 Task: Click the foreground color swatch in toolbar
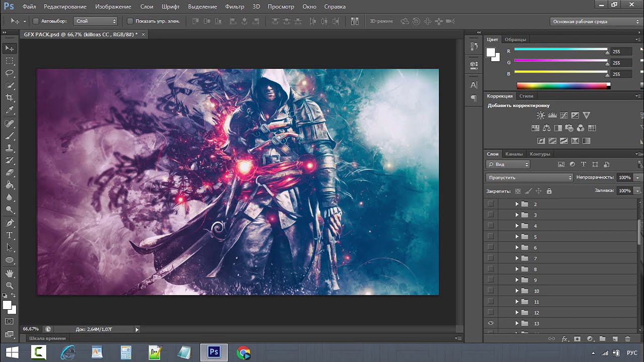[7, 305]
